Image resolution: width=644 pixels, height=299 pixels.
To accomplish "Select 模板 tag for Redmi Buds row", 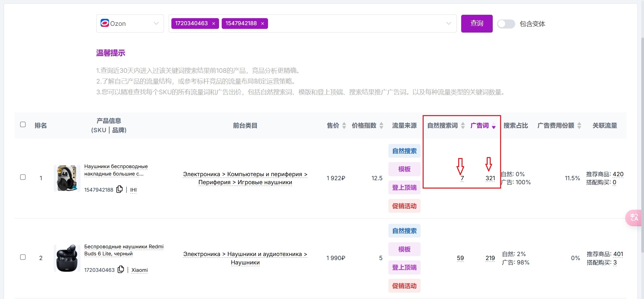I will point(405,249).
